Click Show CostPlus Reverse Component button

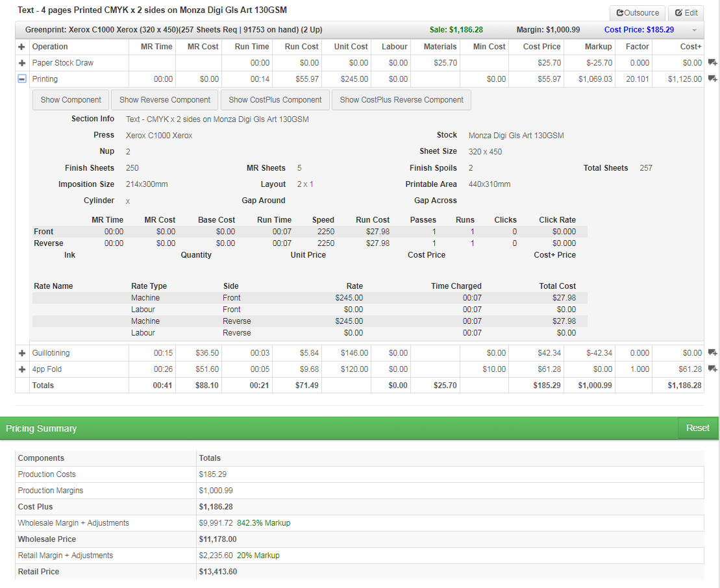click(401, 100)
